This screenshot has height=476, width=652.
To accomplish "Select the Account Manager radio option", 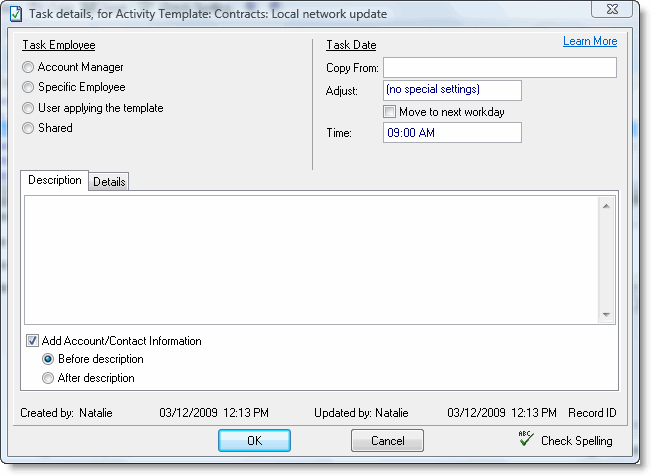I will point(28,67).
